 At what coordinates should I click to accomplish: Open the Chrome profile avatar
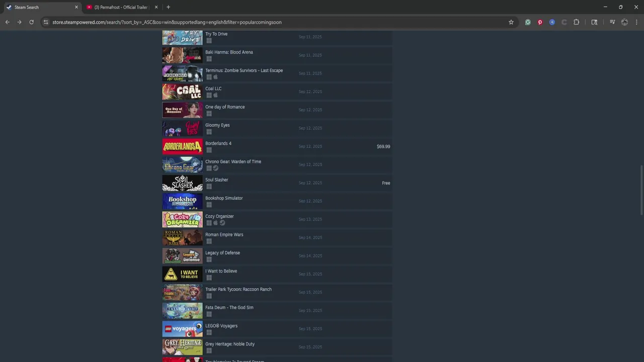click(x=624, y=22)
